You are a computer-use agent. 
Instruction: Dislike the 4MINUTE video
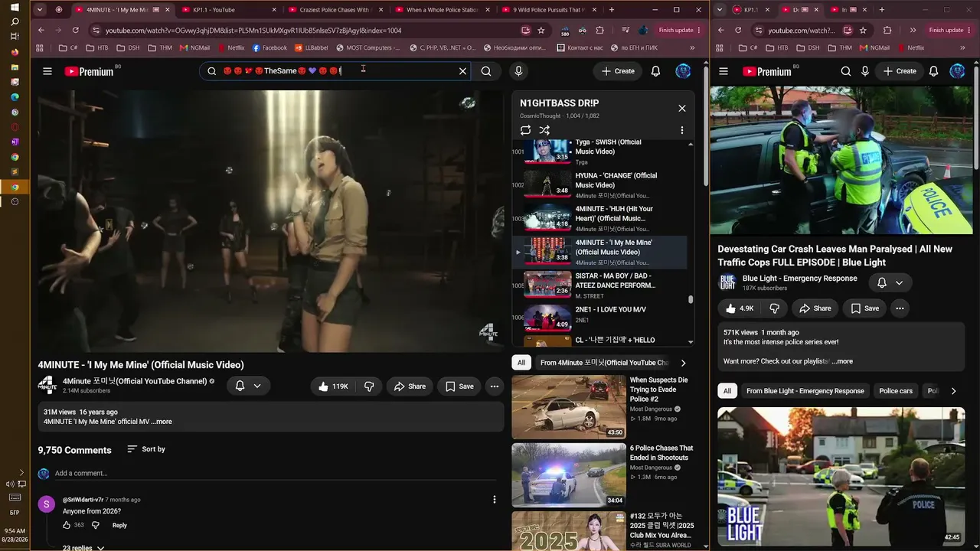369,386
